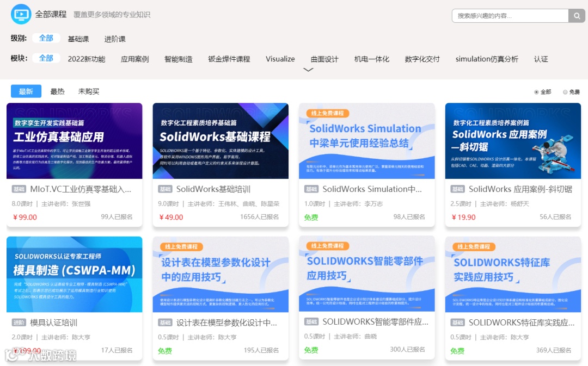Open the SolidWorks基础课程 course thumbnail
Image resolution: width=588 pixels, height=366 pixels.
(220, 141)
